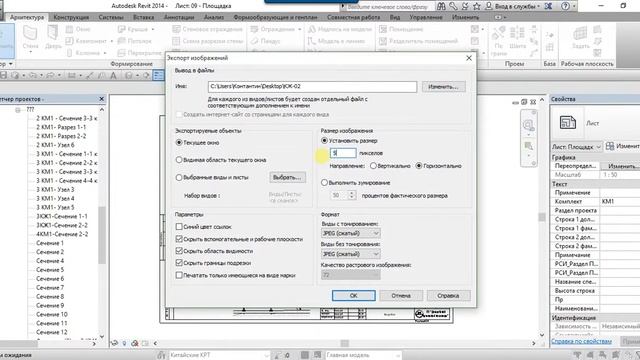Switch to Конструкция ribbon tab
The image size is (640, 360).
click(71, 18)
